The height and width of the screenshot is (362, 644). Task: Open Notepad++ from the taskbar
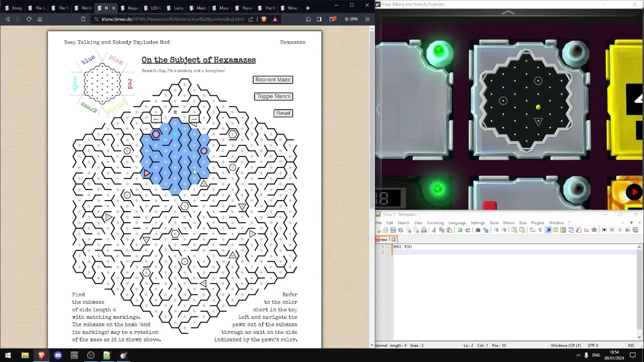click(107, 355)
